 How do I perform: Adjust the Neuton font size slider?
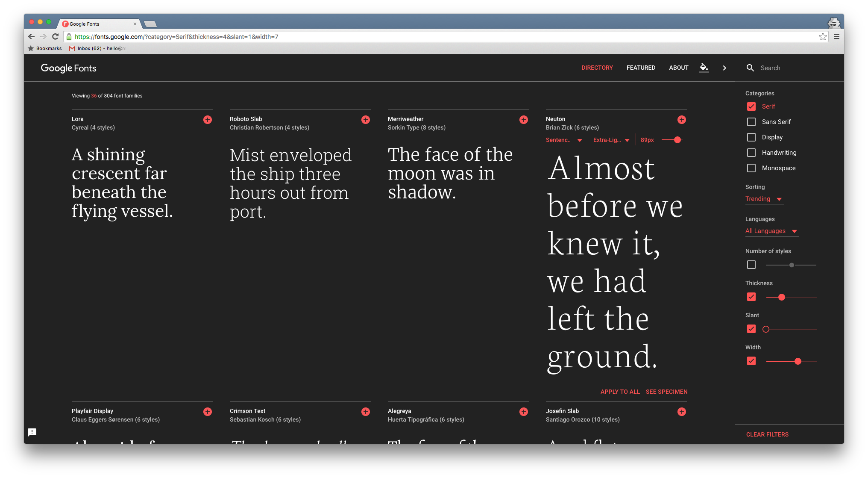pyautogui.click(x=677, y=140)
